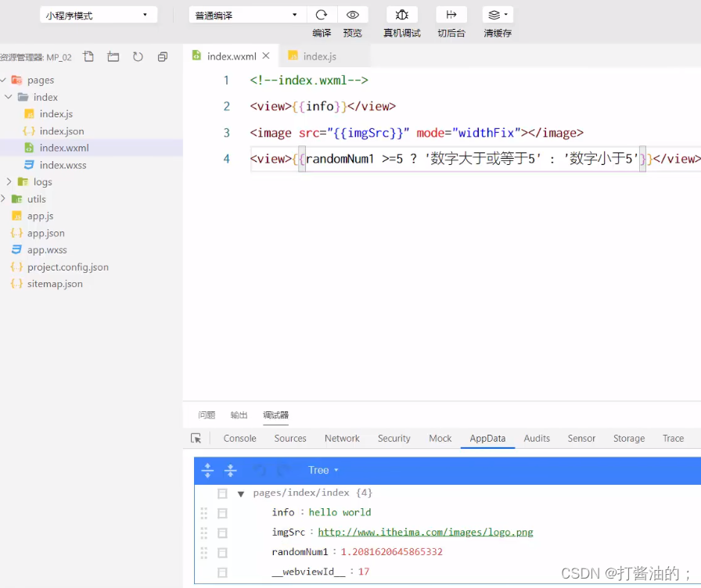Click the element inspector arrow icon in the debugger

click(196, 439)
